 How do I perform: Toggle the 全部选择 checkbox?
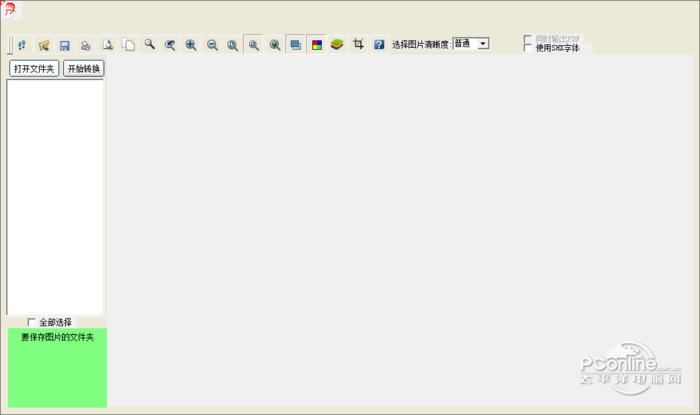(31, 322)
